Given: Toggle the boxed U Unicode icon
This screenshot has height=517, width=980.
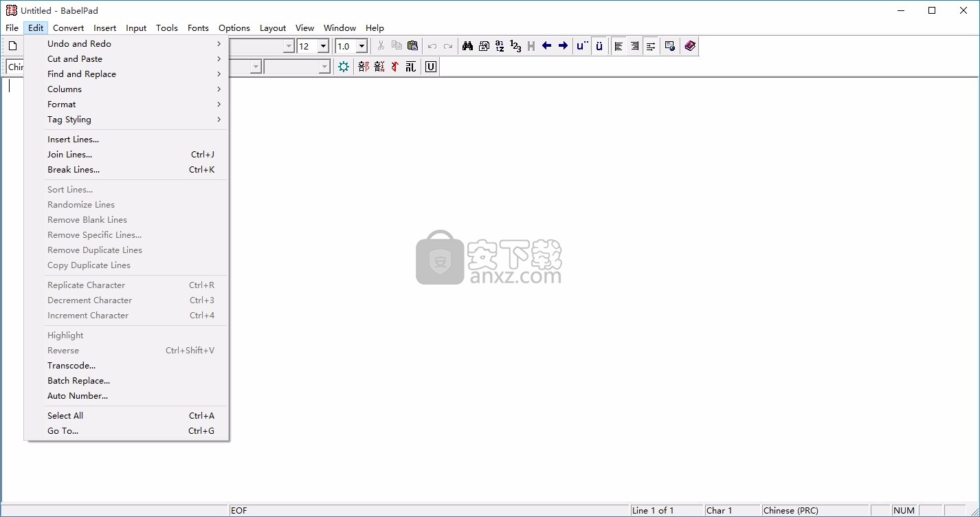Looking at the screenshot, I should tap(431, 67).
